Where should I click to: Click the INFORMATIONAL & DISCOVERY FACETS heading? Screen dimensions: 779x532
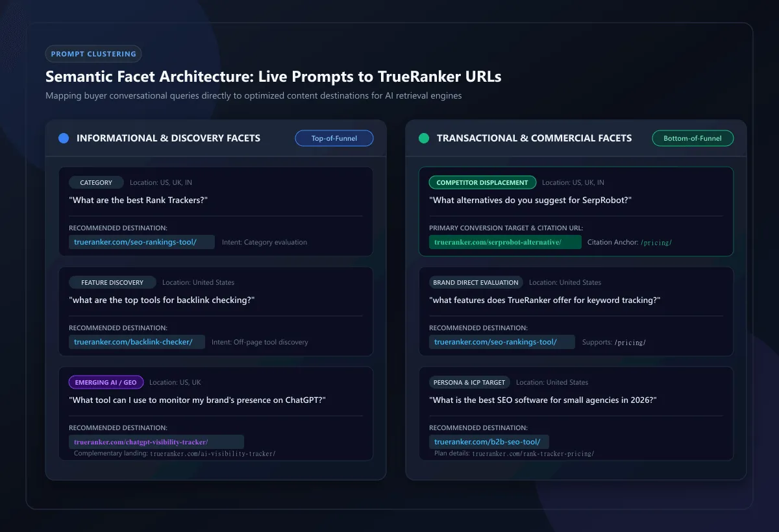pyautogui.click(x=168, y=138)
